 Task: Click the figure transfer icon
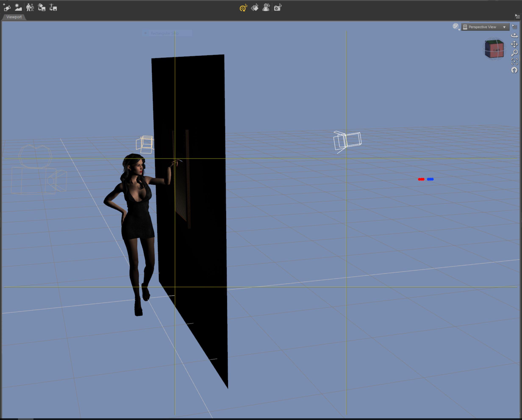tap(30, 7)
